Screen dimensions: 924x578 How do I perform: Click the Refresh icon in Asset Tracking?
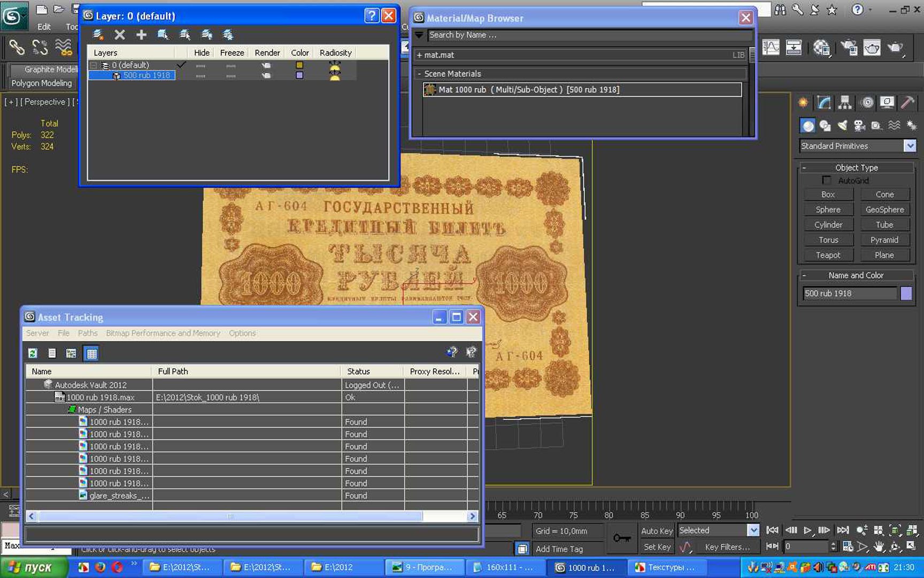point(33,353)
